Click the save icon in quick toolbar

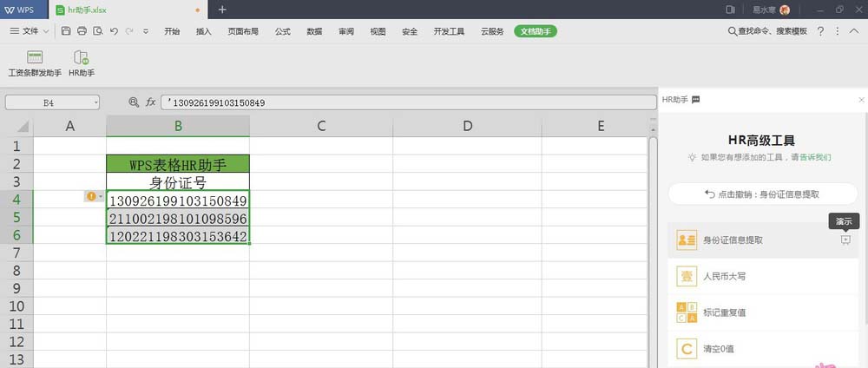point(66,31)
